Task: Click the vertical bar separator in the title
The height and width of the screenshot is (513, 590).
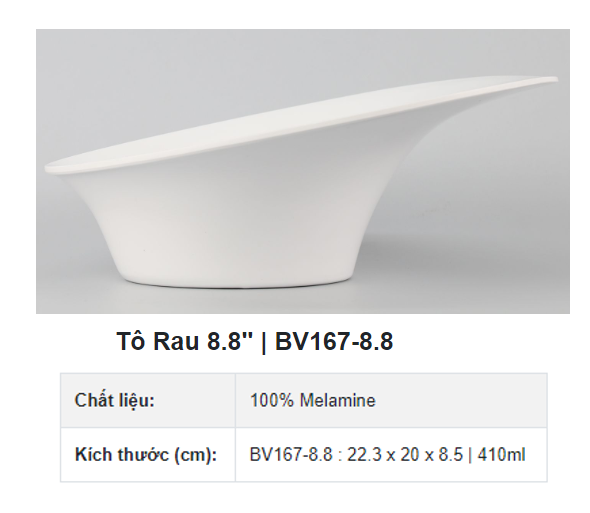Action: click(x=263, y=342)
